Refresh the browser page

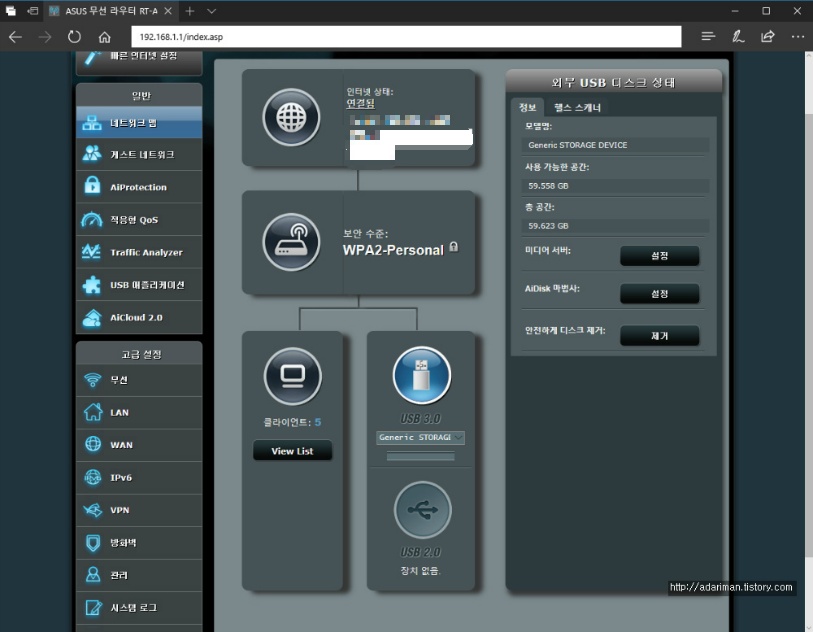pos(74,37)
